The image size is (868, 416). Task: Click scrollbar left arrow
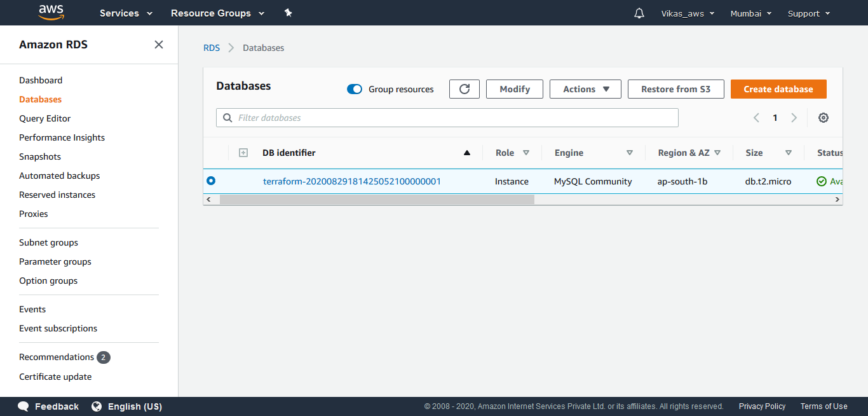coord(208,199)
